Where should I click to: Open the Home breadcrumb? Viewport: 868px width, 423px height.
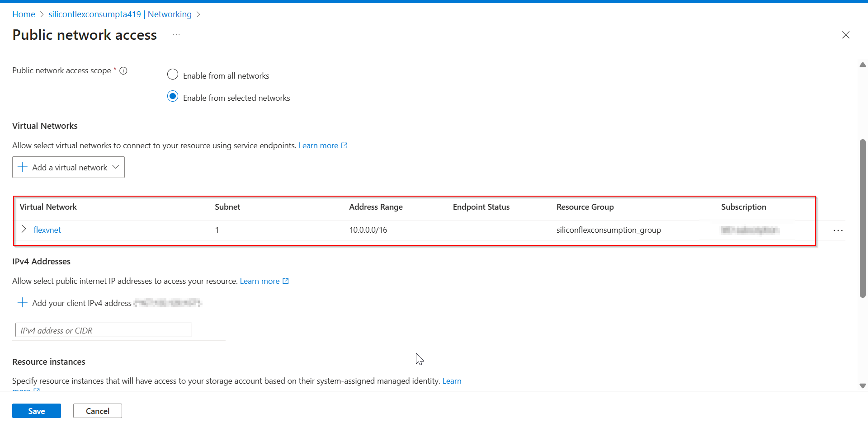click(24, 14)
